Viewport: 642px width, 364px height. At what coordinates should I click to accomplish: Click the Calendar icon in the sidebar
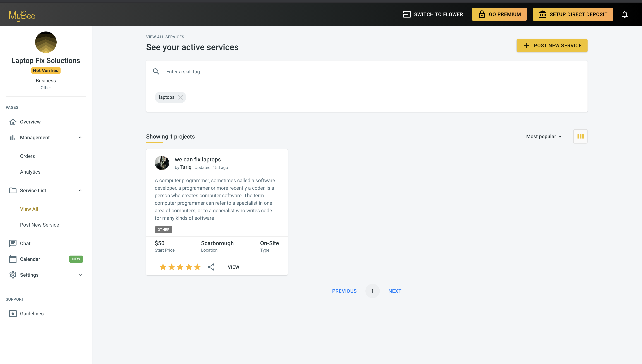click(x=13, y=259)
